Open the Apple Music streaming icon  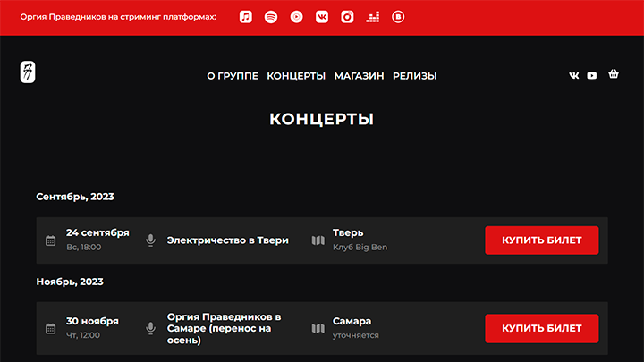(246, 17)
